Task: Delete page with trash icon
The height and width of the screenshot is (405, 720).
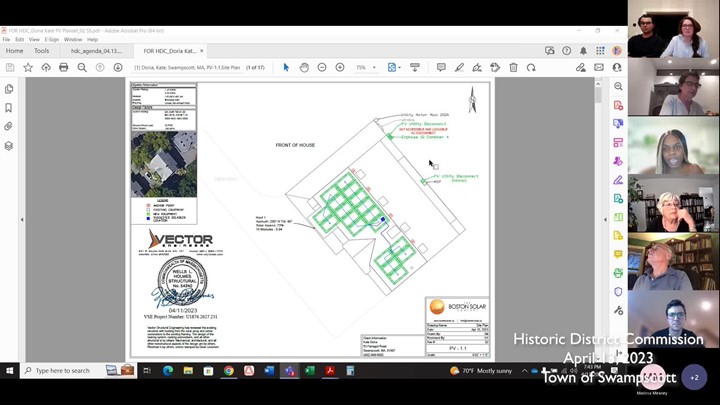Action: point(513,68)
